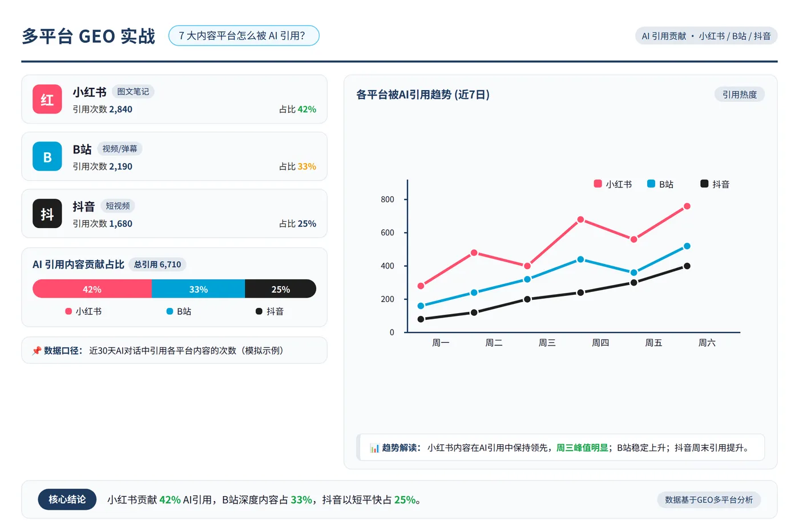Click the "7 大内容平台怎么被 AI 引用？" pill
799x532 pixels.
point(244,35)
